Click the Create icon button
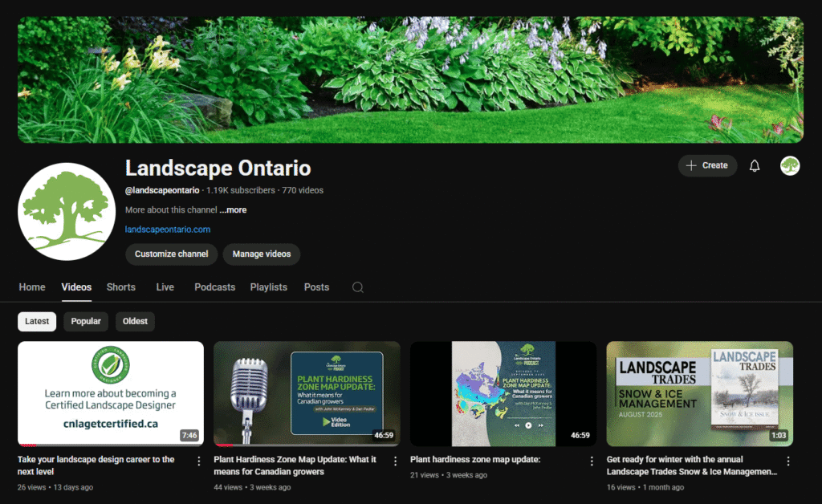Image resolution: width=822 pixels, height=504 pixels. coord(707,165)
